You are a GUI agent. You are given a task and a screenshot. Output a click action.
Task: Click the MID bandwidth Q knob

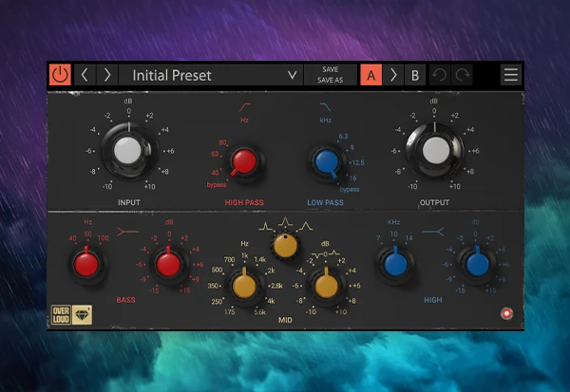pyautogui.click(x=285, y=246)
